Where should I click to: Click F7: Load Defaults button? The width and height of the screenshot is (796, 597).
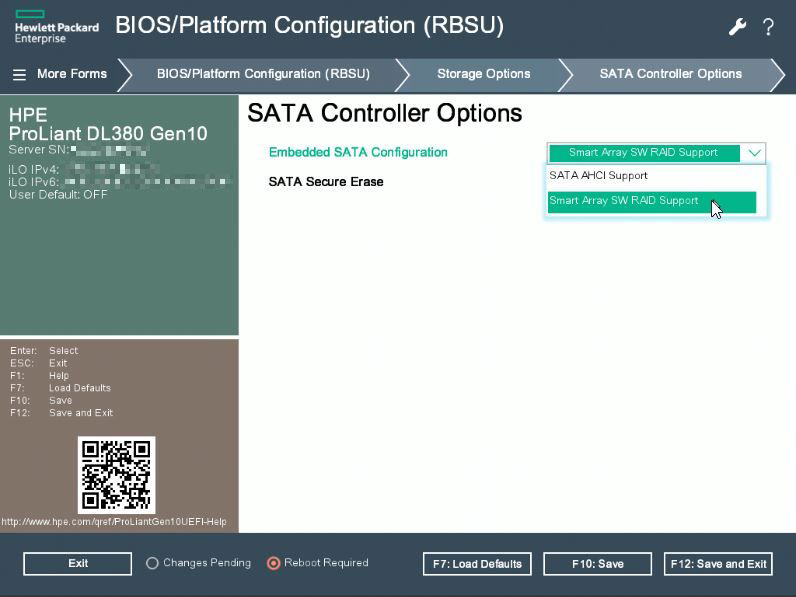477,564
